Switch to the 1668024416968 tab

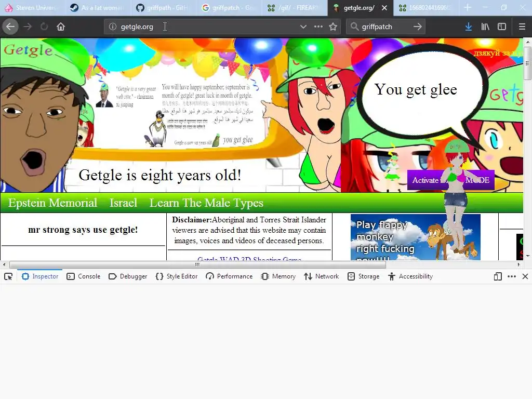[x=427, y=7]
